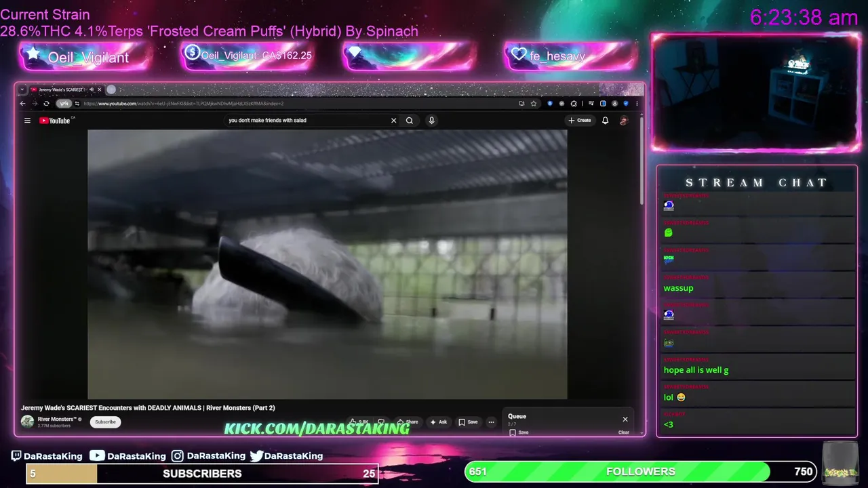This screenshot has width=868, height=488.
Task: Open the River Monsters™ channel name link
Action: pos(57,419)
